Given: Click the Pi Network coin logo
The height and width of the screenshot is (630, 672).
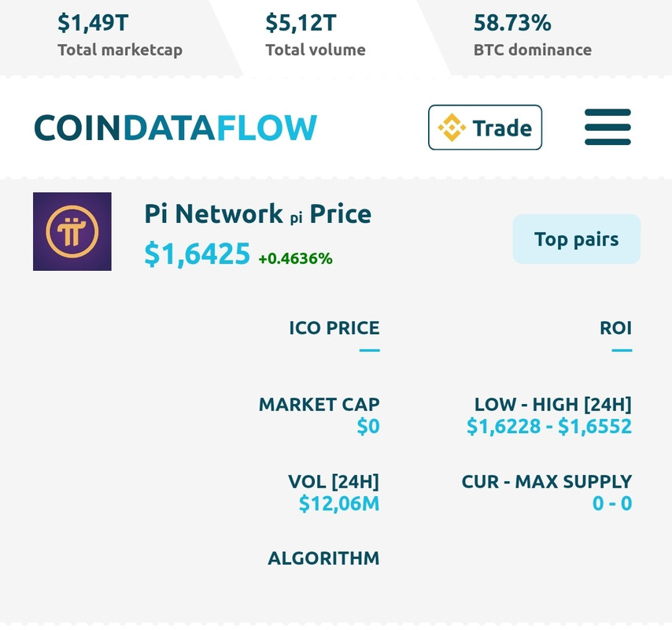Looking at the screenshot, I should tap(72, 232).
